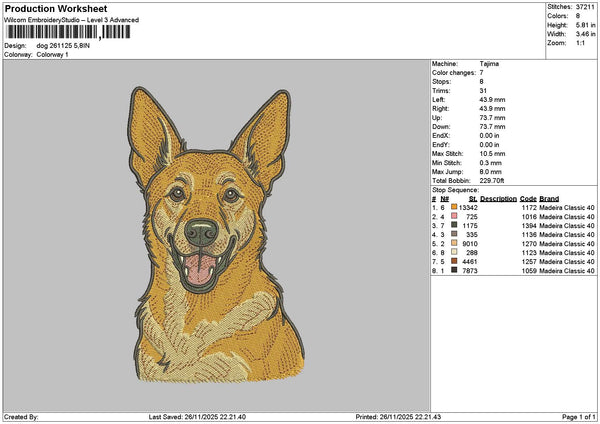Click stitch count 13342 in stop 1

(x=468, y=208)
